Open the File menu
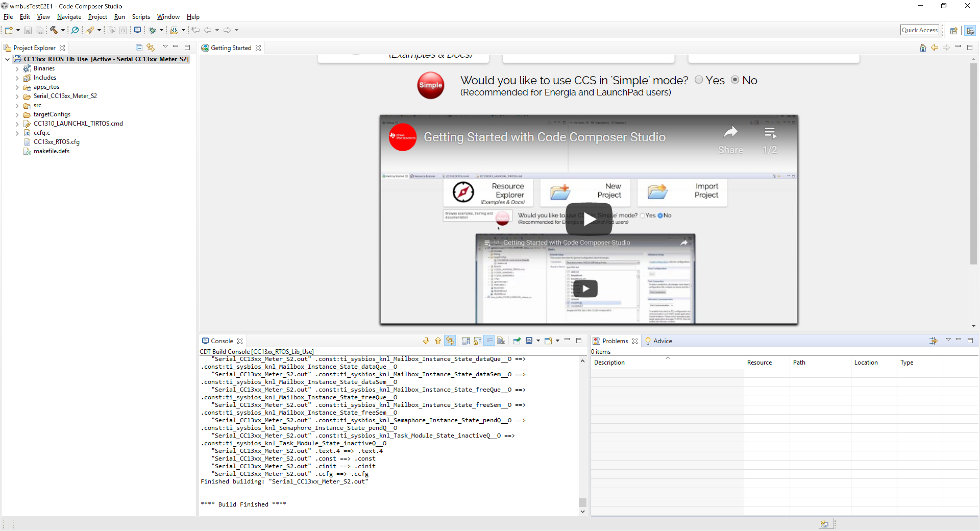The height and width of the screenshot is (531, 980). (x=8, y=17)
